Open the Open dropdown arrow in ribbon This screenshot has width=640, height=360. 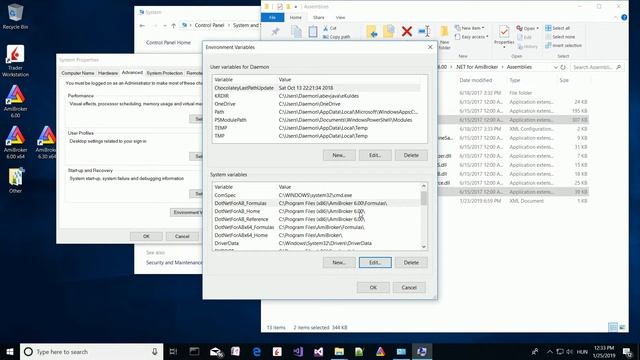(538, 28)
